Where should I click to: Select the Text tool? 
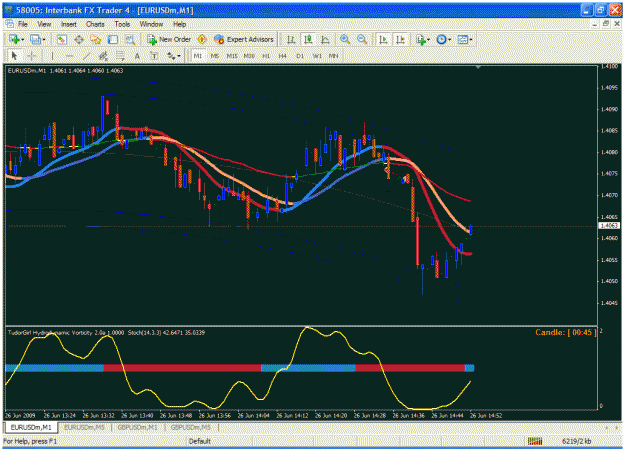[x=137, y=56]
